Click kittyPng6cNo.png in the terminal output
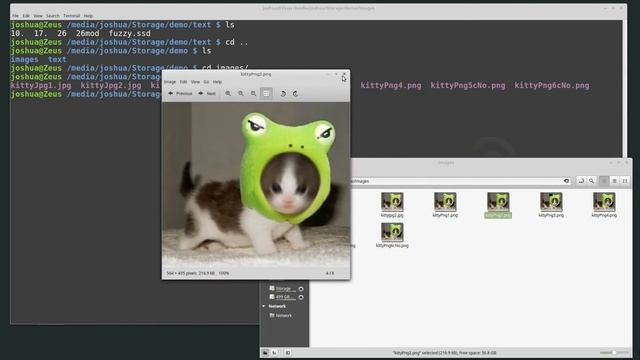The image size is (640, 360). [552, 86]
